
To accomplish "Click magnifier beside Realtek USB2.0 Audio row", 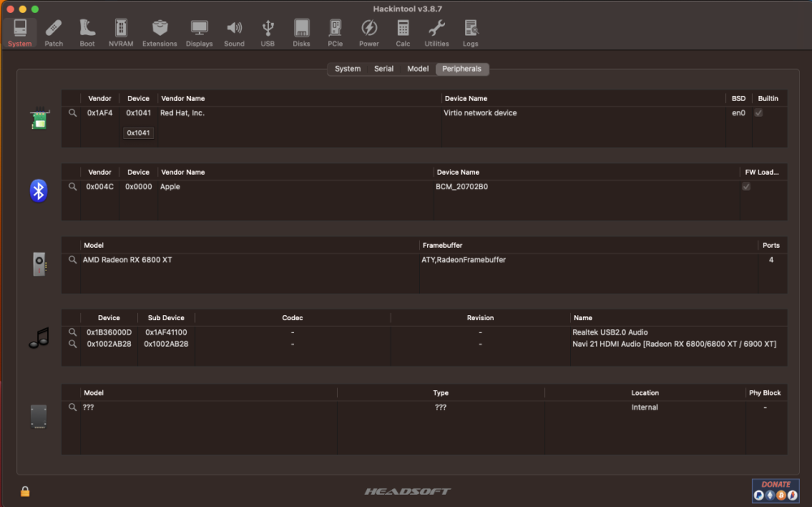I will pyautogui.click(x=72, y=332).
